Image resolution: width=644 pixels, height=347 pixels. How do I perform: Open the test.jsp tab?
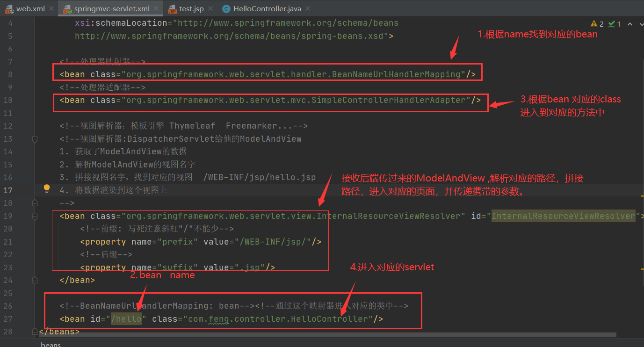[x=191, y=8]
